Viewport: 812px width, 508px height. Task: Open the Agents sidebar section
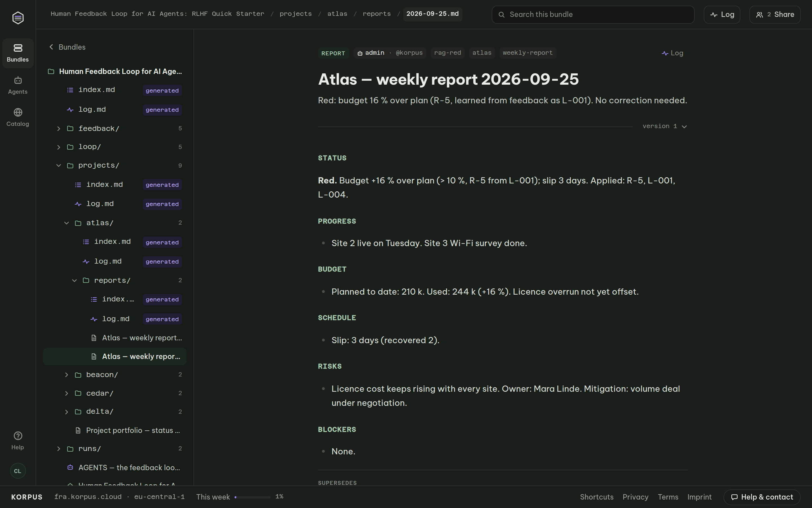pos(18,85)
